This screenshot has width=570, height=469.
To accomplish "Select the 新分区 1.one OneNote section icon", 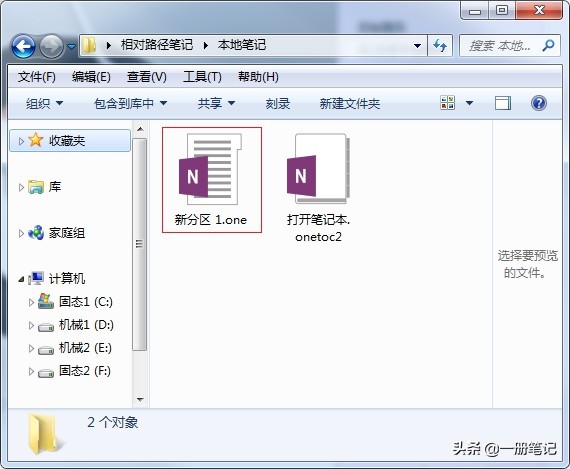I will point(210,170).
